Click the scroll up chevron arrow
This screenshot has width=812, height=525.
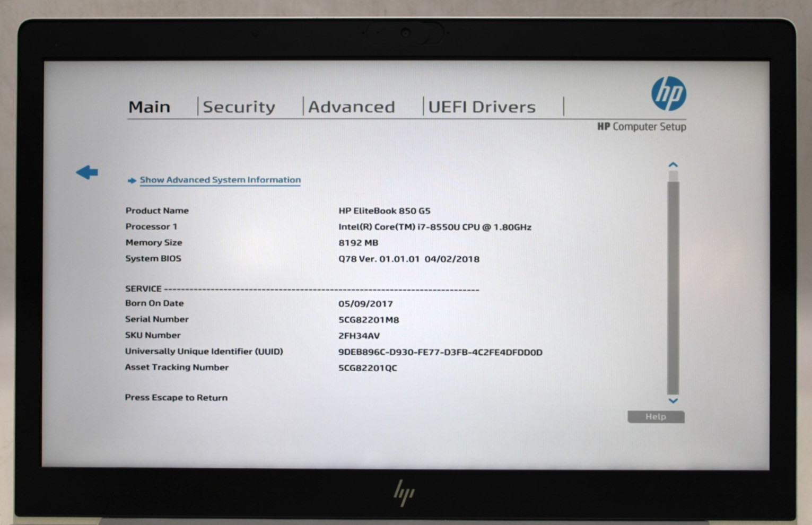click(x=673, y=165)
